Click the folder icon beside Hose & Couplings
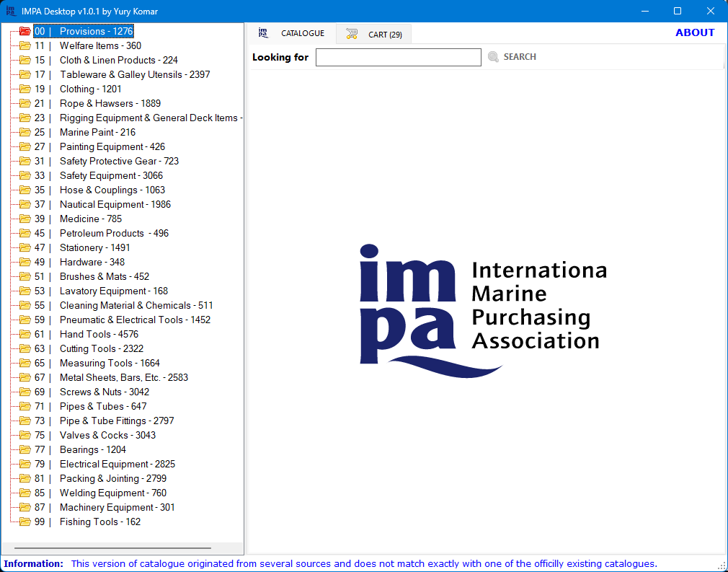 click(x=25, y=190)
